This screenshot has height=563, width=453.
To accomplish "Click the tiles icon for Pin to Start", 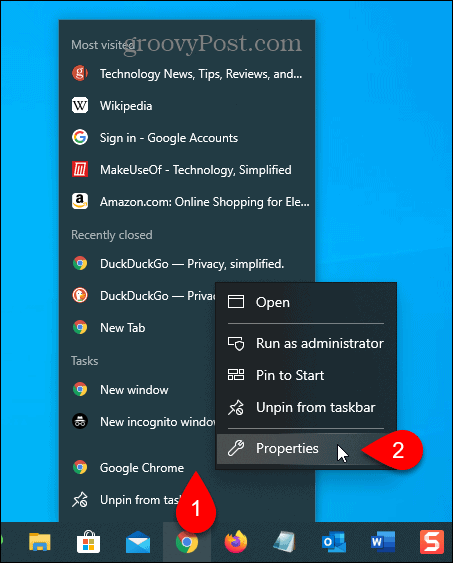I will pyautogui.click(x=236, y=375).
